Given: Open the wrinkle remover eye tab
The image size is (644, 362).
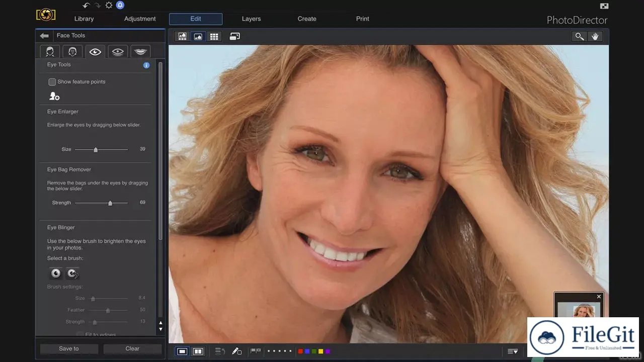Looking at the screenshot, I should (x=118, y=51).
